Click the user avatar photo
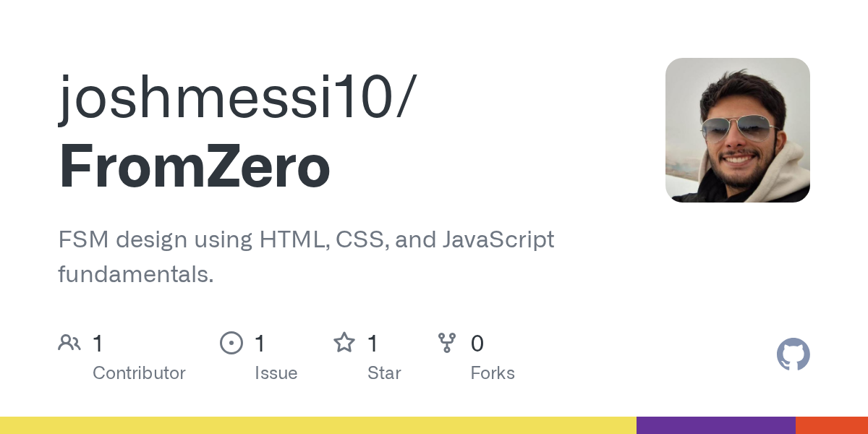Viewport: 868px width, 434px height. pos(737,130)
